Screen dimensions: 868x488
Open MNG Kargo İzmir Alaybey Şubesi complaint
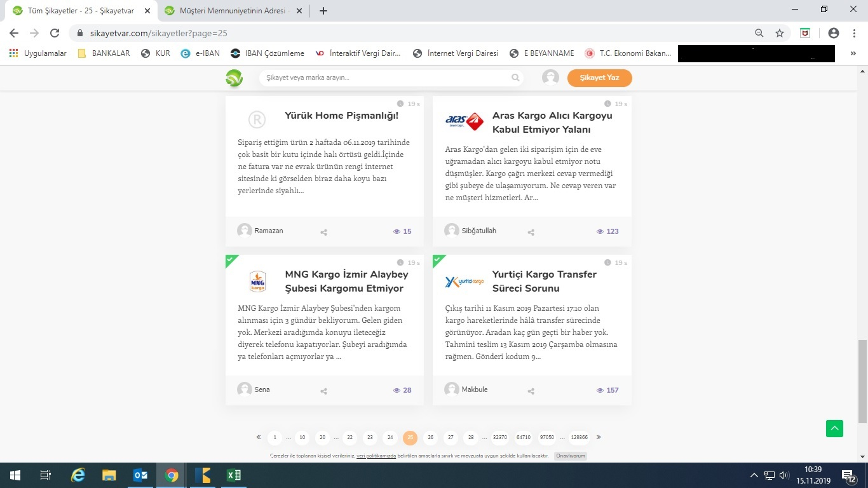346,281
